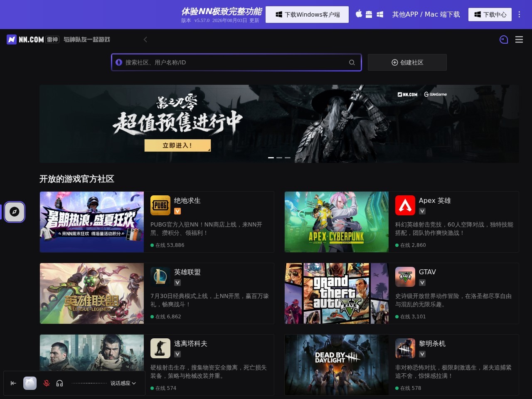Click the 创建社区 button
This screenshot has height=399, width=532.
pos(407,62)
